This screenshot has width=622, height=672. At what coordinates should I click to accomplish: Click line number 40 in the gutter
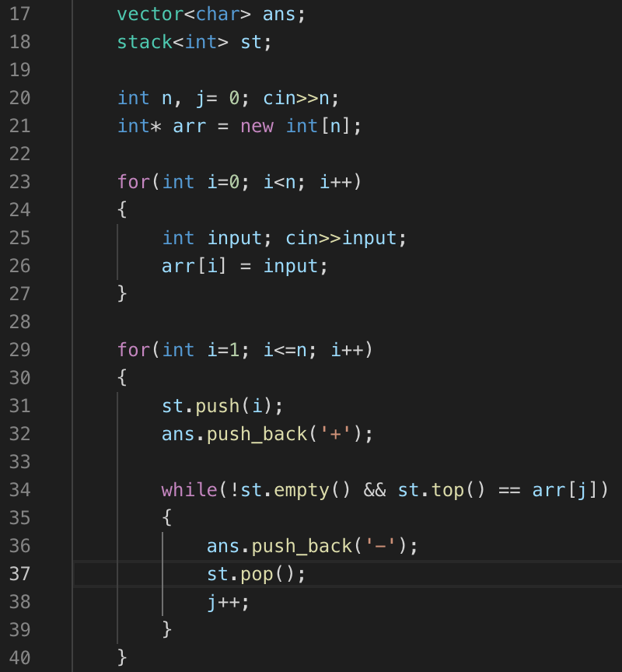point(19,658)
